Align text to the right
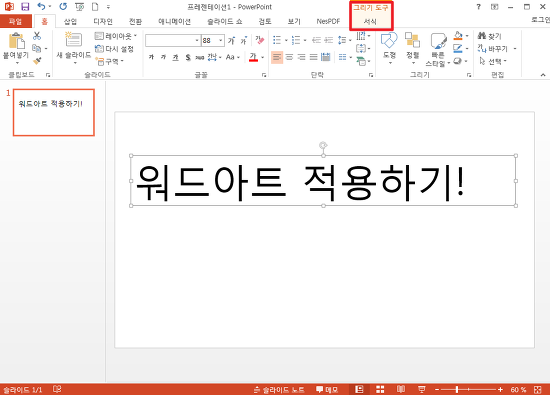 [x=301, y=57]
